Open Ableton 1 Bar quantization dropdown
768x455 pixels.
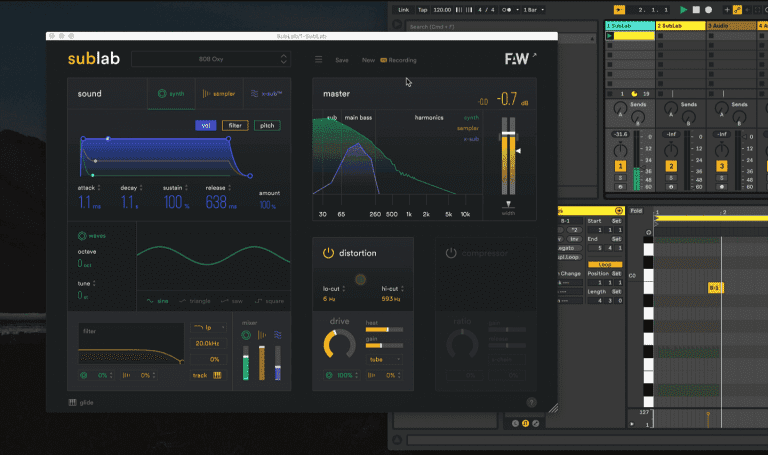[533, 10]
